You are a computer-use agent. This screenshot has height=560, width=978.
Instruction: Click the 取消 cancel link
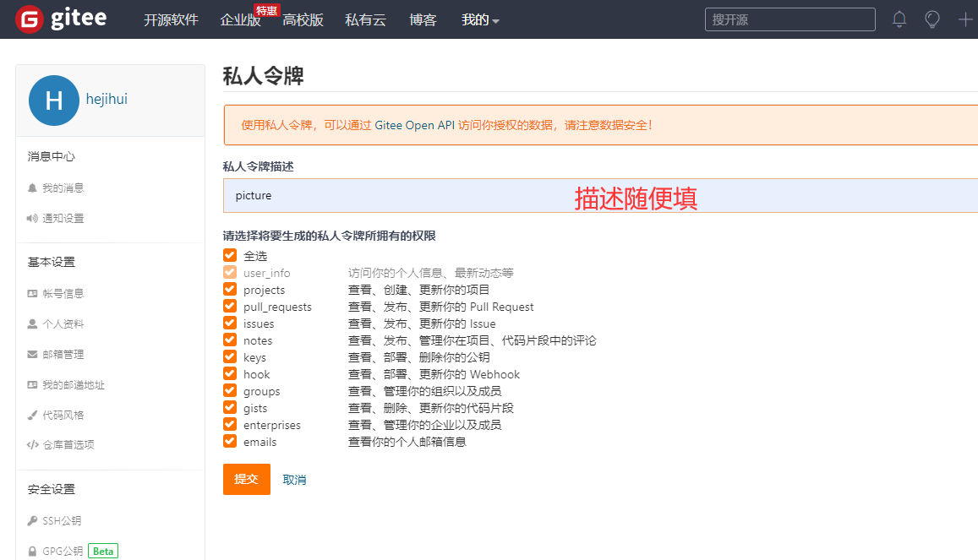pyautogui.click(x=294, y=480)
